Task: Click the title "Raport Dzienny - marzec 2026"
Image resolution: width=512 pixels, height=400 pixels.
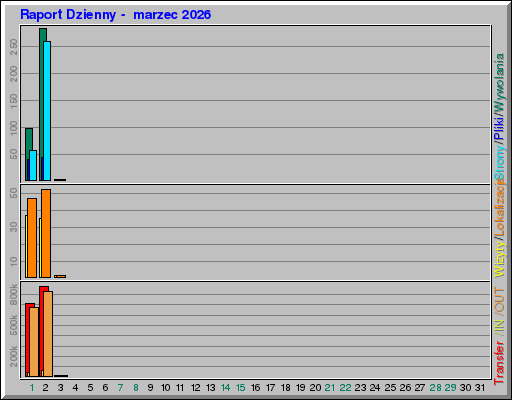Action: click(116, 15)
